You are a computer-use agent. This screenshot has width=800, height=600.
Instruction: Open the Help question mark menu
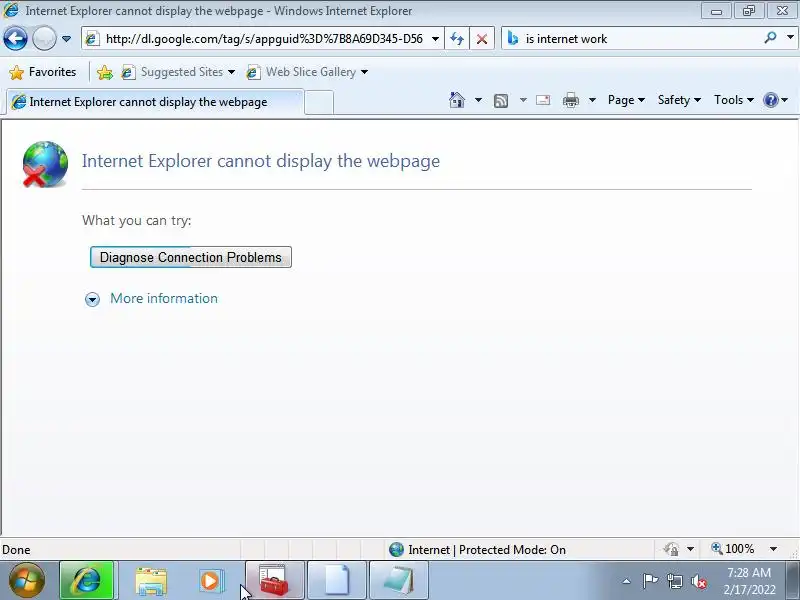[x=776, y=100]
